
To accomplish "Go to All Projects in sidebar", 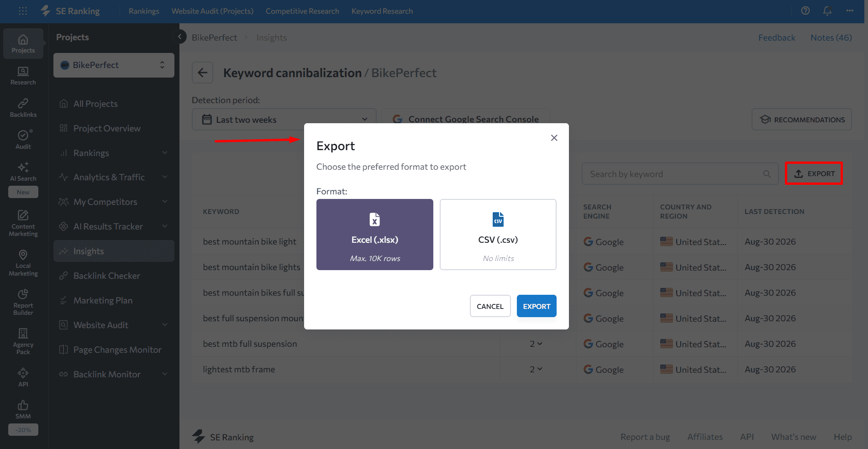I will coord(114,104).
